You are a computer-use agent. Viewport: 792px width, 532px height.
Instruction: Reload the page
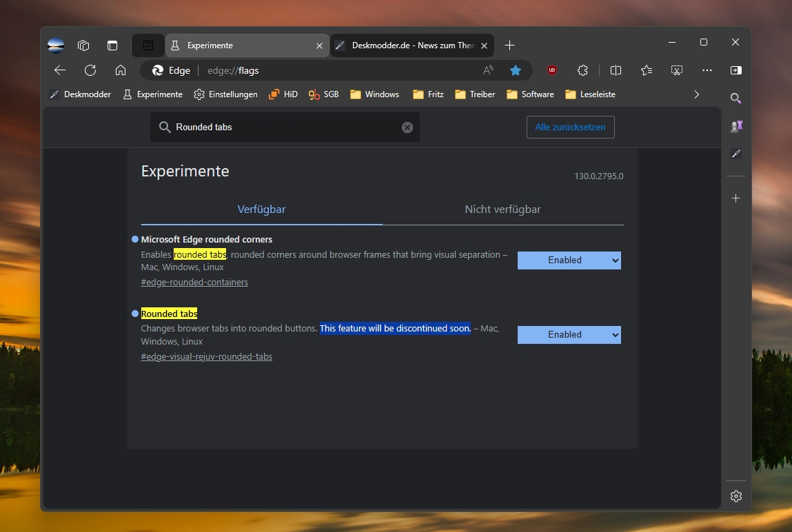pyautogui.click(x=90, y=70)
